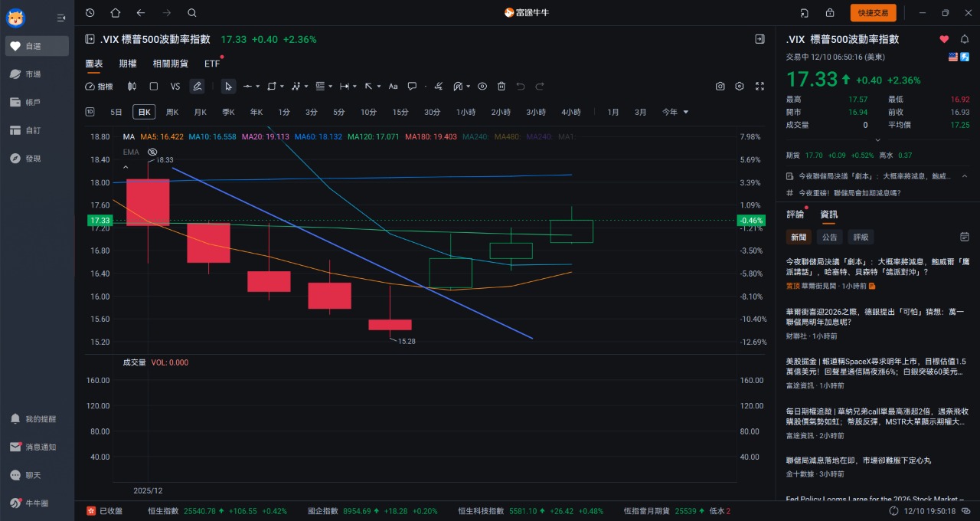The height and width of the screenshot is (521, 980).
Task: Set price alert bell for .VIX
Action: pyautogui.click(x=963, y=39)
